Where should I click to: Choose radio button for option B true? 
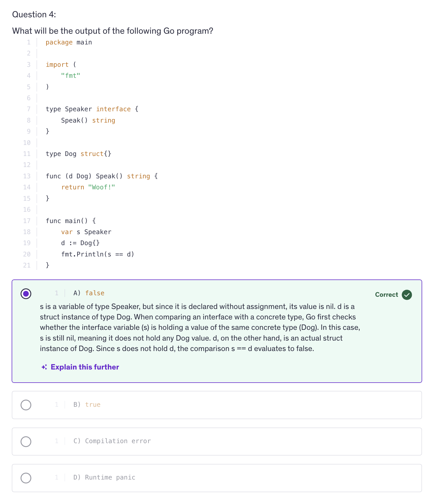26,405
